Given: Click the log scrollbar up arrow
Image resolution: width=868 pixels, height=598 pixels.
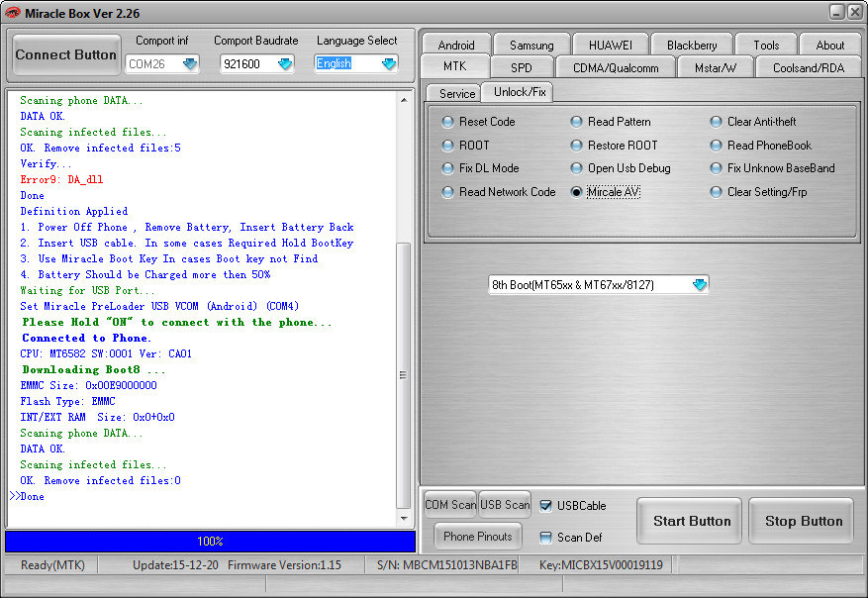Looking at the screenshot, I should (x=404, y=100).
